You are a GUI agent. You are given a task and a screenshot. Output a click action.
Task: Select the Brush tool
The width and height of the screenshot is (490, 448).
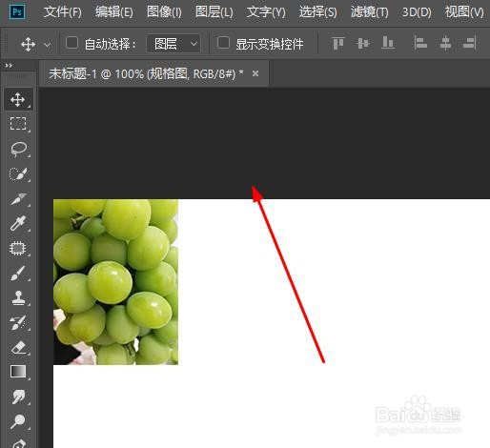(x=18, y=273)
